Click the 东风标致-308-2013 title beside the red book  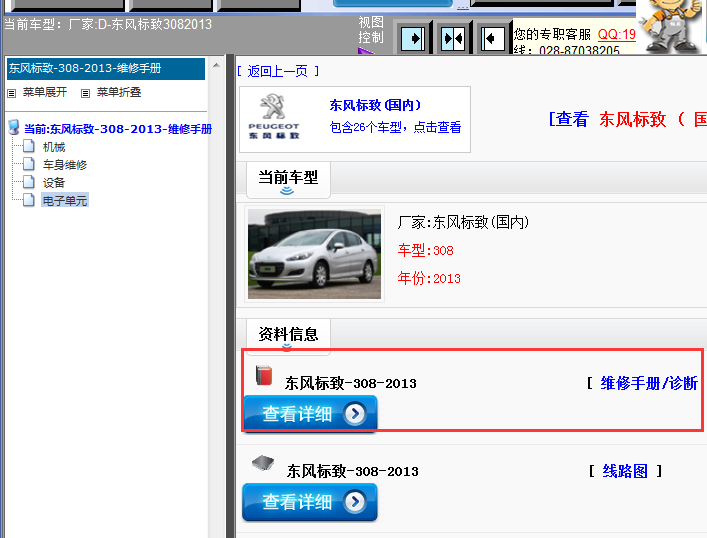[x=350, y=383]
